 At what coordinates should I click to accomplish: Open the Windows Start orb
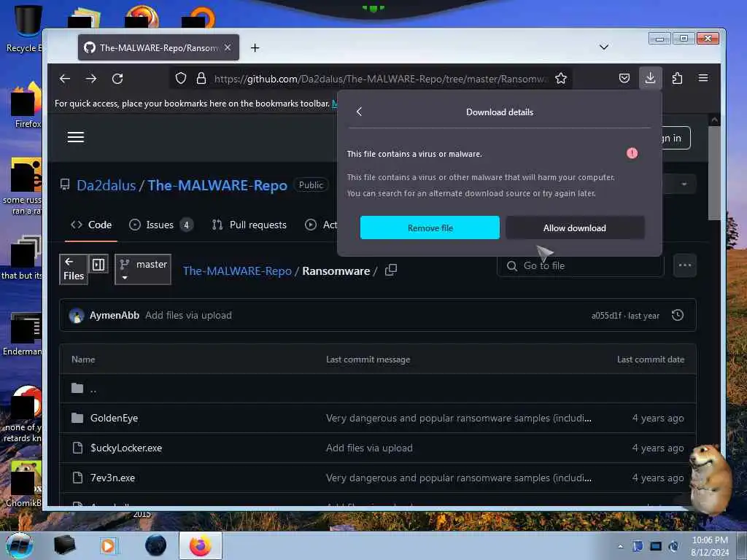point(20,545)
